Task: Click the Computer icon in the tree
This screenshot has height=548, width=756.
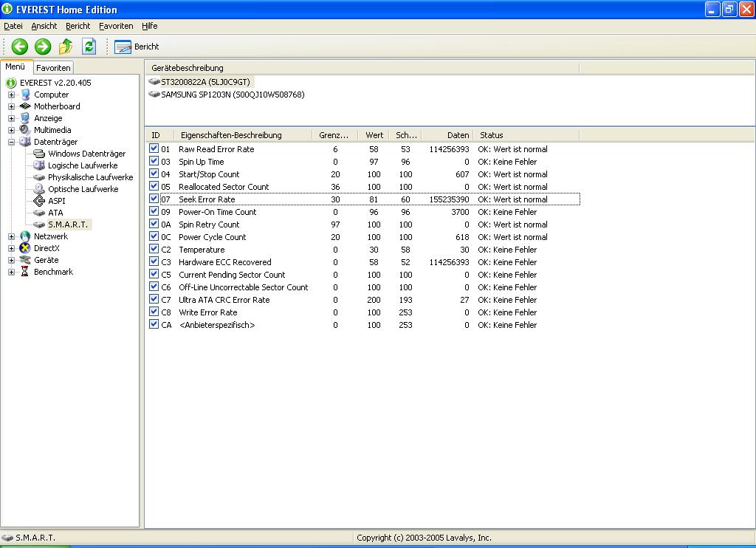Action: (26, 95)
